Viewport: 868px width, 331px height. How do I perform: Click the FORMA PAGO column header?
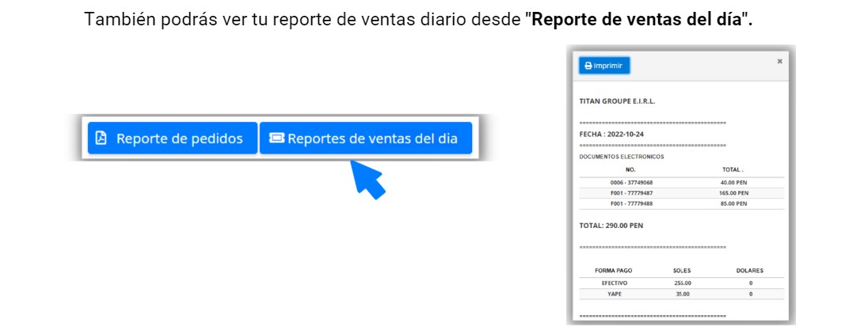point(614,271)
